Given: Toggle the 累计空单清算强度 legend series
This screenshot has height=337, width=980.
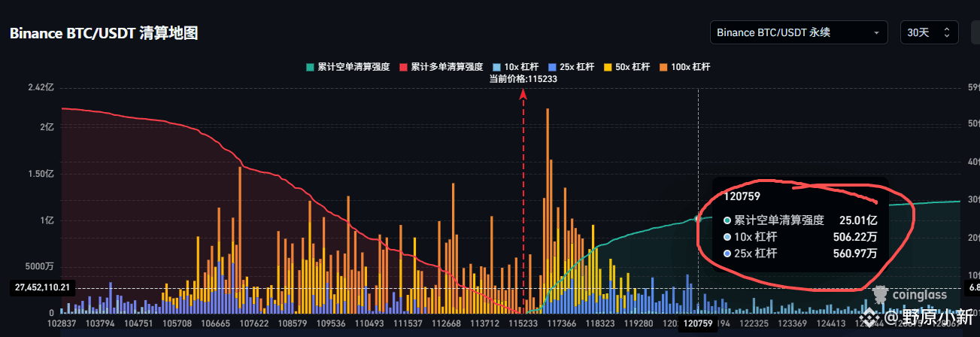Looking at the screenshot, I should click(348, 67).
